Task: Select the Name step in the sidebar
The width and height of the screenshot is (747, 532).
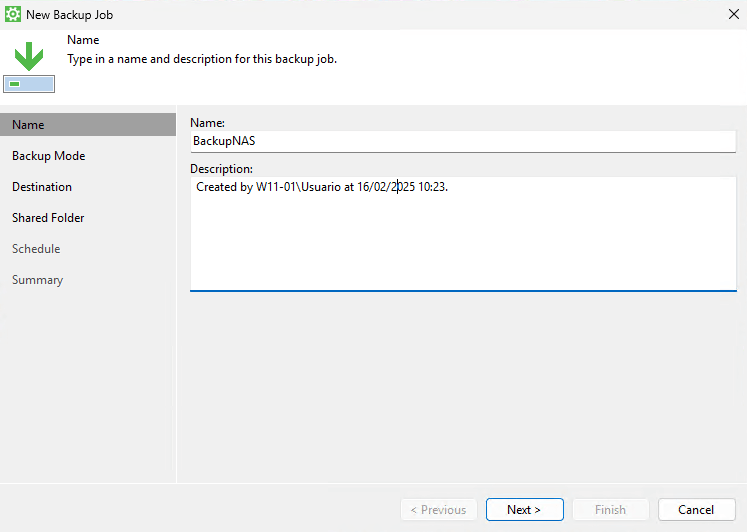Action: pos(28,125)
